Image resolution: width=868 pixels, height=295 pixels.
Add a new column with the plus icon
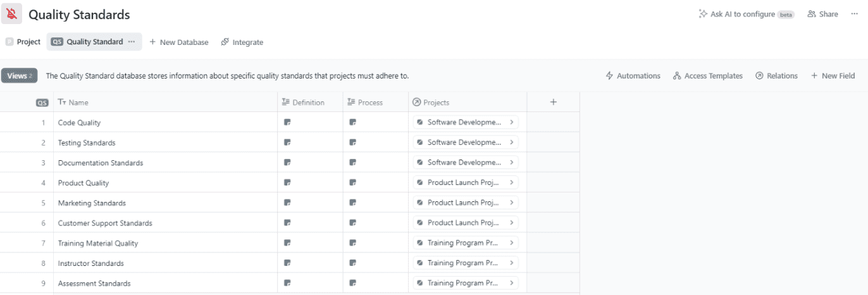pos(553,102)
